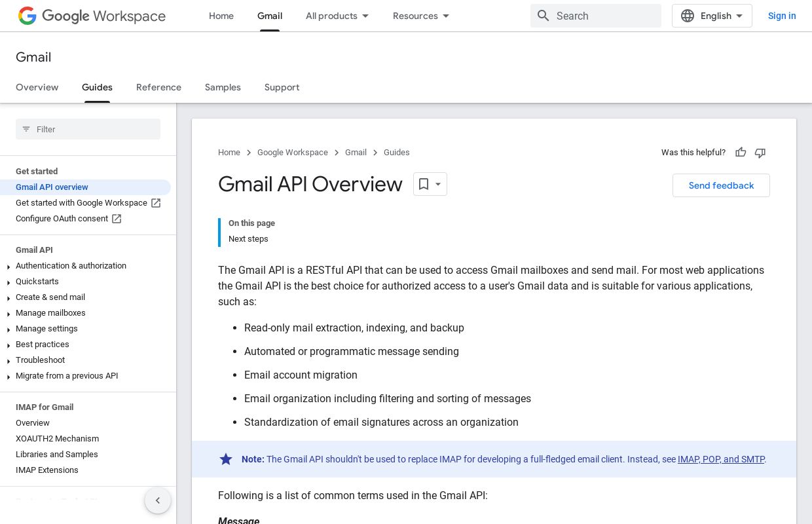Collapse the side navigation panel with the arrow button

pyautogui.click(x=158, y=500)
